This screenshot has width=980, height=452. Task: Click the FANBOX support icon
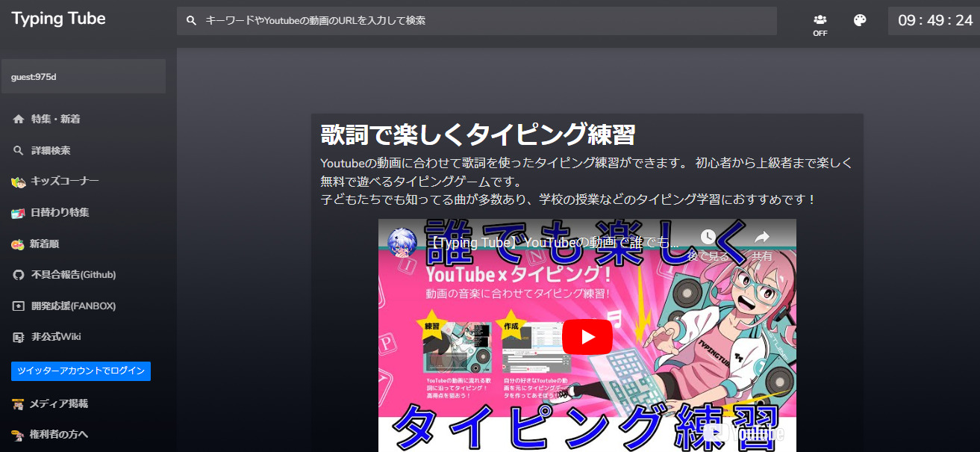tap(19, 306)
